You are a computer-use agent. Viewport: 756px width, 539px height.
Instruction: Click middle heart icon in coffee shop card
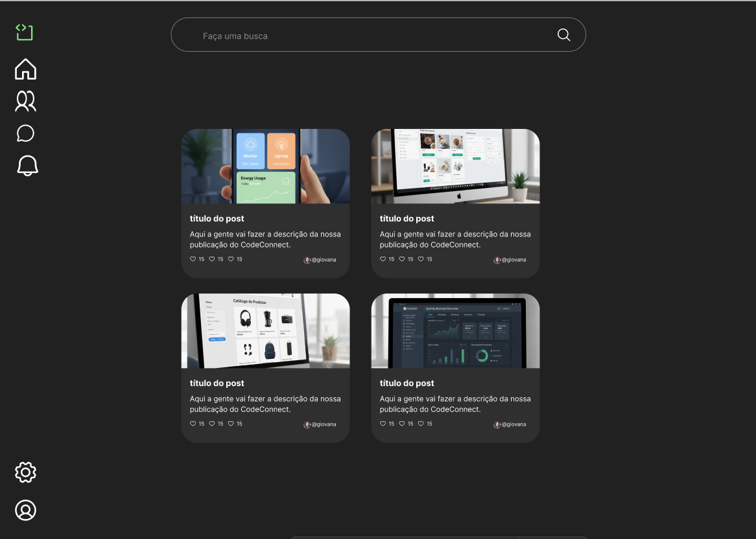pyautogui.click(x=401, y=259)
